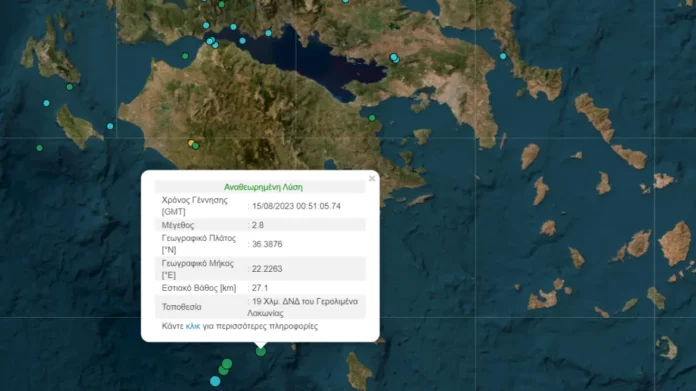Select green marker off eastern Peloponnese coast
This screenshot has width=696, height=391.
[x=372, y=118]
